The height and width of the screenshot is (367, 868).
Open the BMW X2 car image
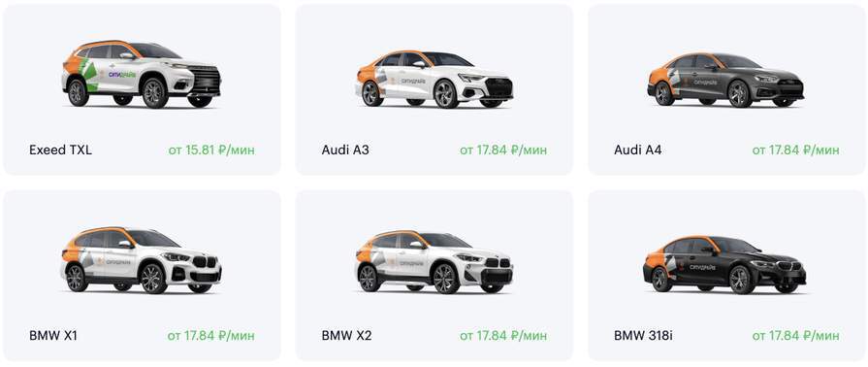434,262
